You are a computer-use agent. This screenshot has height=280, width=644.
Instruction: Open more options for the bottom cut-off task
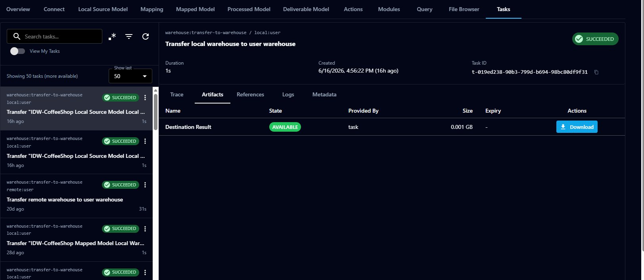click(x=145, y=272)
